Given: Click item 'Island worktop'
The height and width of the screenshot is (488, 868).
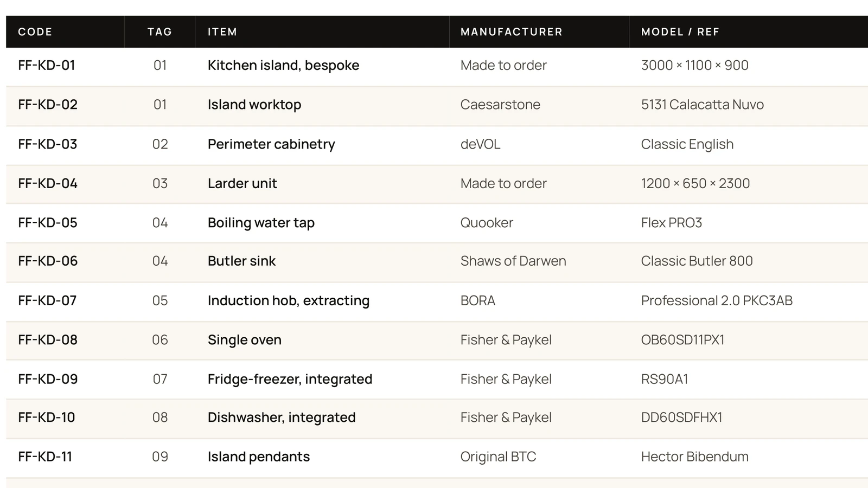Looking at the screenshot, I should pos(254,105).
